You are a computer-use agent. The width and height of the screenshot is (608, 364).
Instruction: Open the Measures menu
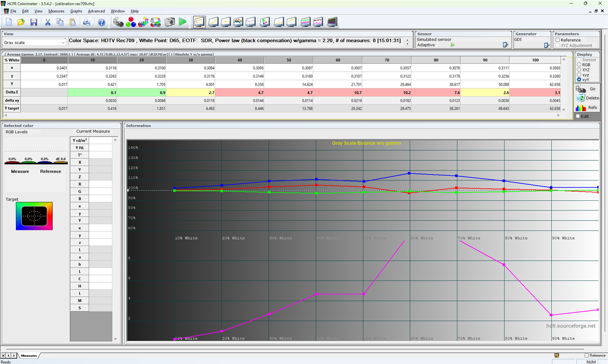pos(56,11)
